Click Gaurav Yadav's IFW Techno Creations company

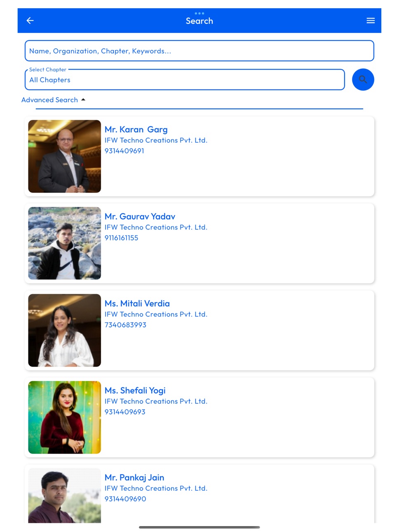tap(156, 227)
